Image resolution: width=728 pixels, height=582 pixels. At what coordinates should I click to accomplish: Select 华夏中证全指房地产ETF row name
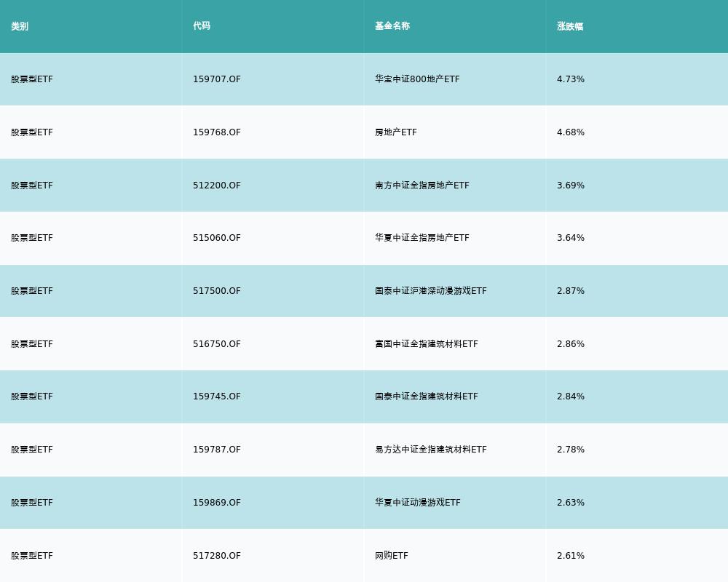coord(422,238)
